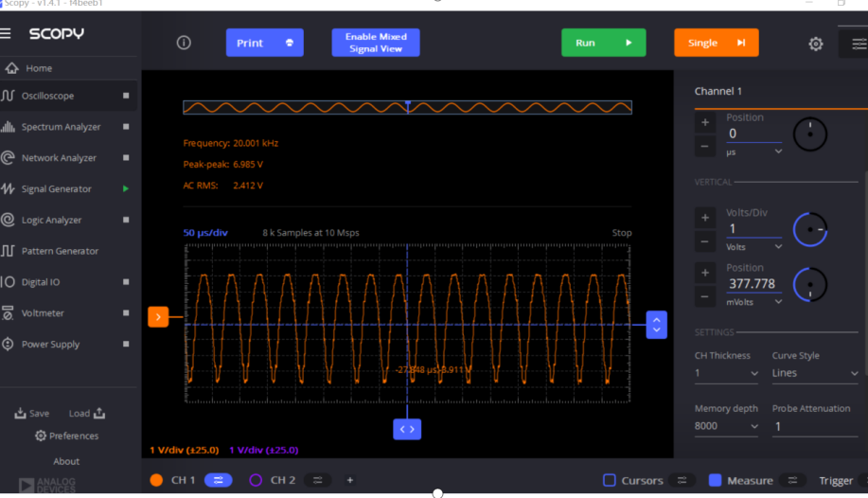Viewport: 868px width, 498px height.
Task: Open the Pattern Generator instrument
Action: pos(60,251)
